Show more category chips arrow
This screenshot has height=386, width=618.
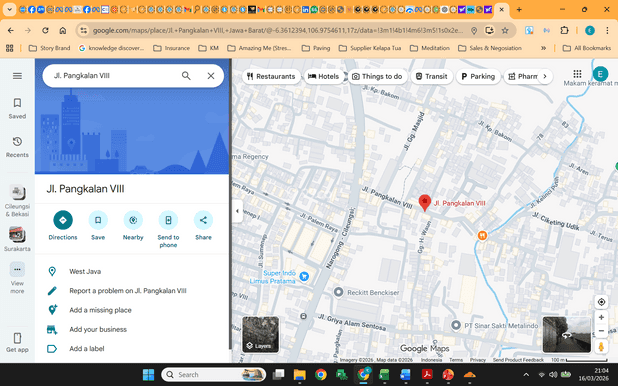click(x=545, y=76)
